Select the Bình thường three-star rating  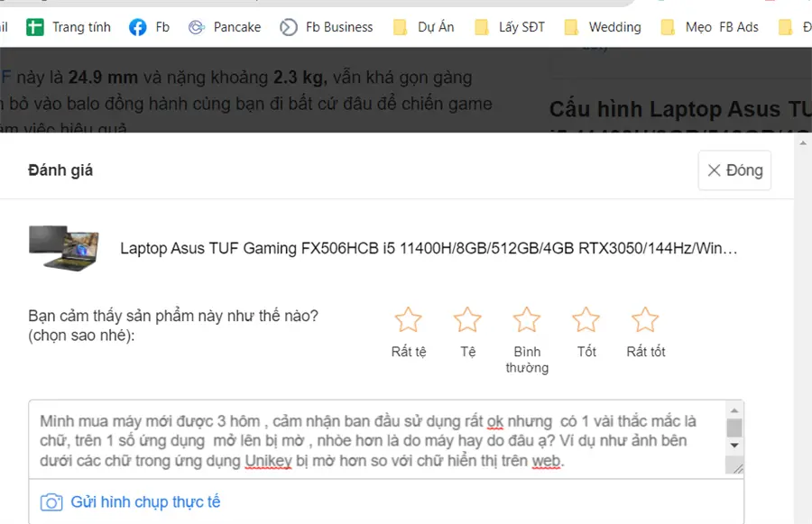coord(527,320)
